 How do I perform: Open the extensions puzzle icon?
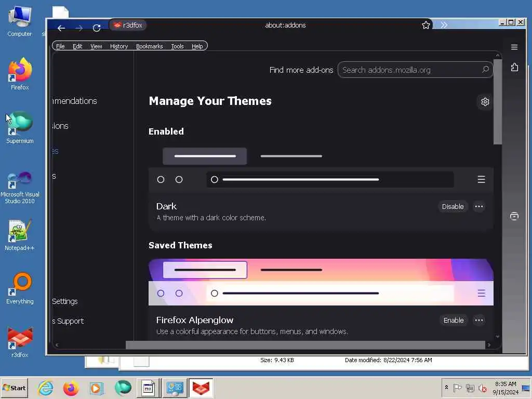click(x=514, y=67)
